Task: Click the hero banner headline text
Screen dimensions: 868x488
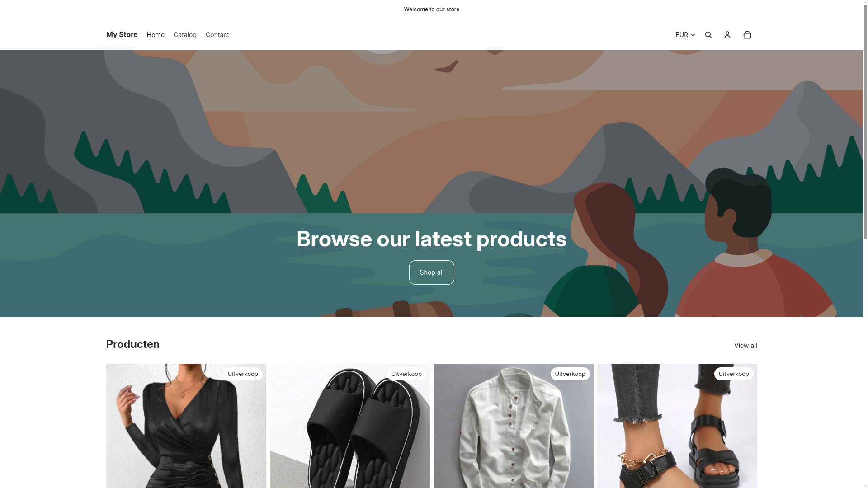Action: click(x=432, y=239)
